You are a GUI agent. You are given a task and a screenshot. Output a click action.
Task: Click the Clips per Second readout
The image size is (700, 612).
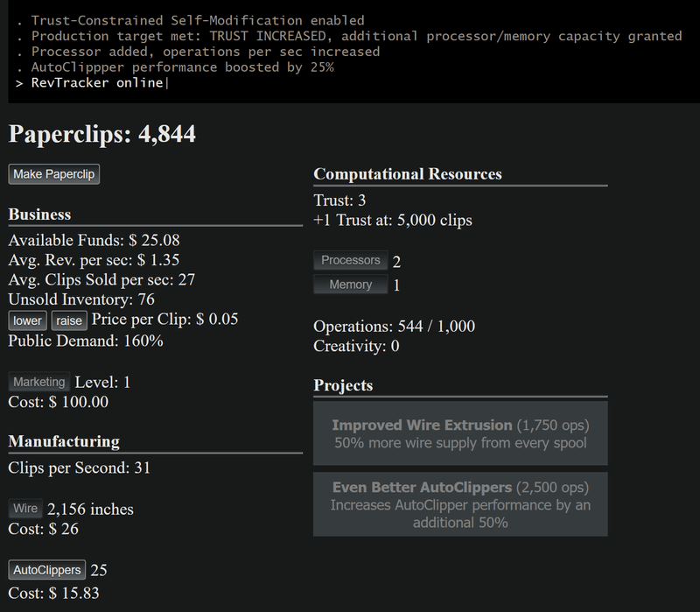[x=79, y=468]
